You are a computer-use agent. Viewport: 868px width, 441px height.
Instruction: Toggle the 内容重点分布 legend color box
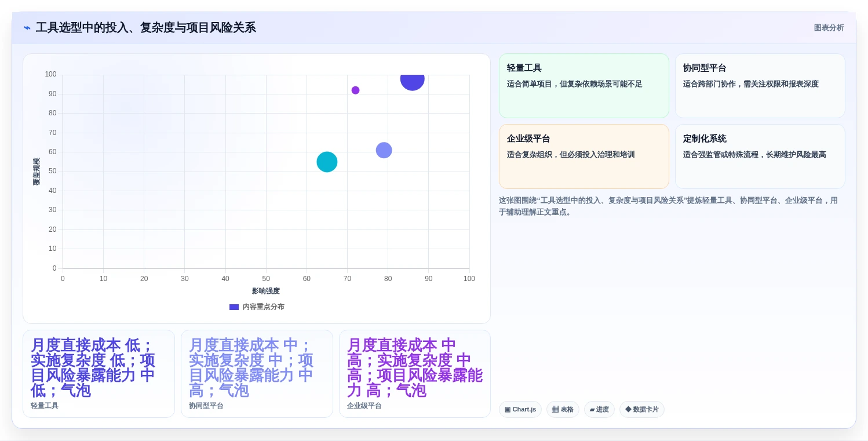point(234,307)
